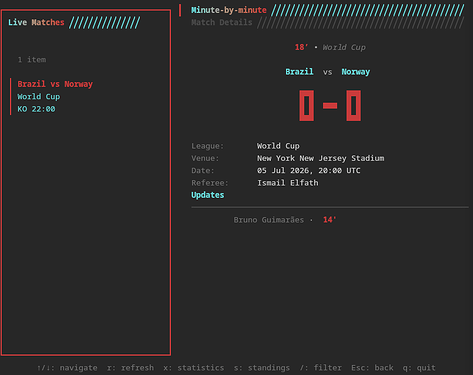473x375 pixels.
Task: Open the Live Matches panel header
Action: point(36,22)
